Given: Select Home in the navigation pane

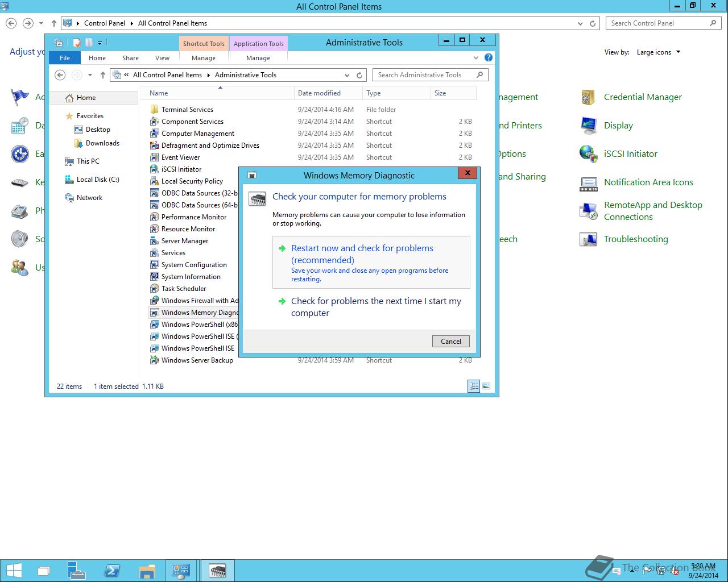Looking at the screenshot, I should tap(94, 98).
